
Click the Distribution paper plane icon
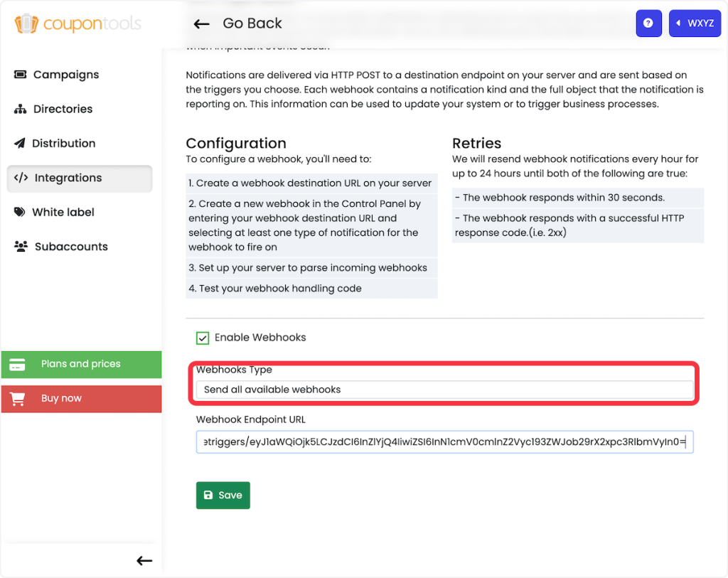19,144
